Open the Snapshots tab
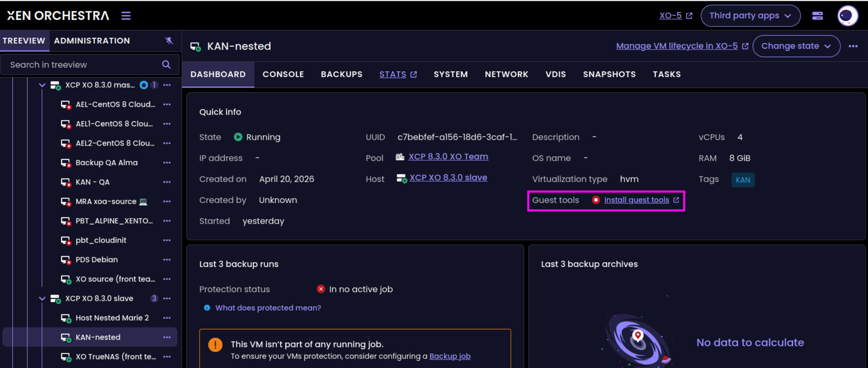 click(x=609, y=74)
